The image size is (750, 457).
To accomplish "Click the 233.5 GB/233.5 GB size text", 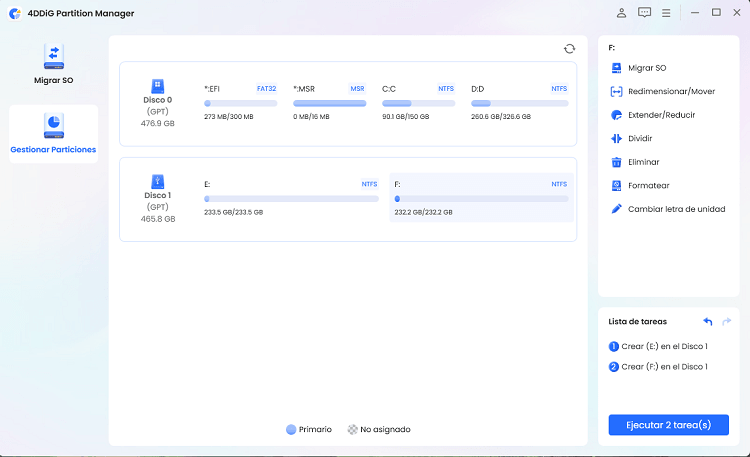I will pos(233,212).
